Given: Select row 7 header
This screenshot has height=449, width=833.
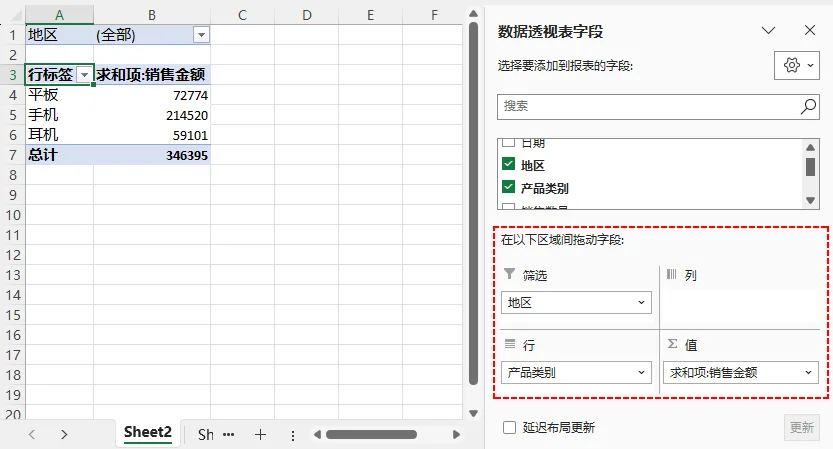Looking at the screenshot, I should 13,155.
